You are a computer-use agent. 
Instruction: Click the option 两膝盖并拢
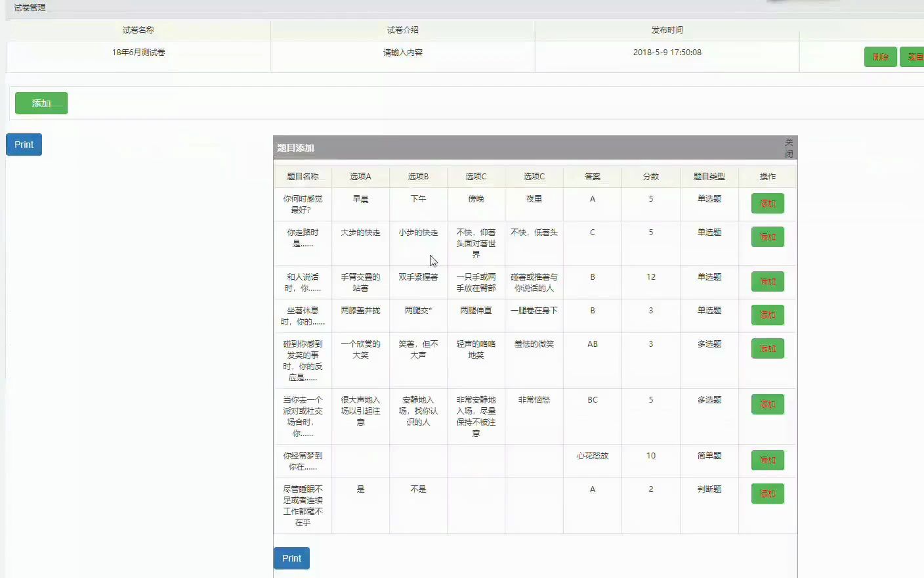pos(360,311)
